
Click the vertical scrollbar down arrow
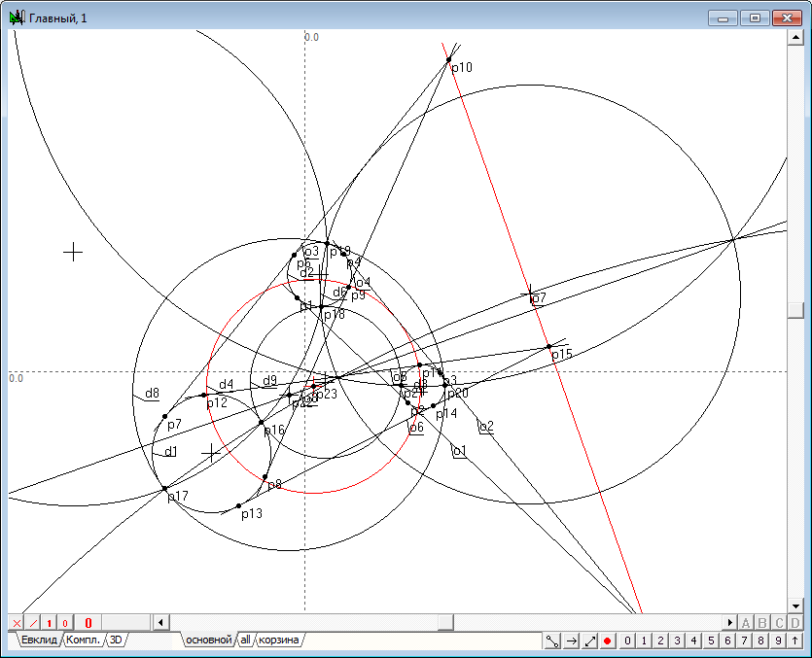tap(795, 606)
